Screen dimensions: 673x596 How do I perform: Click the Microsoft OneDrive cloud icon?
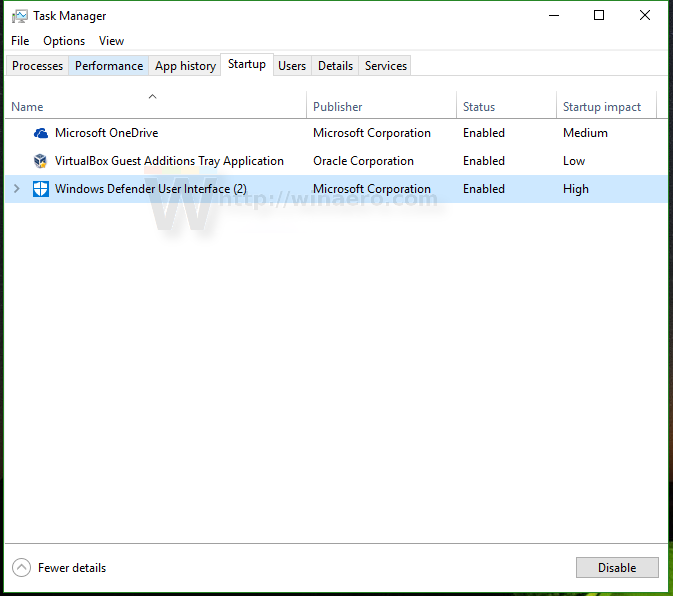click(x=40, y=133)
